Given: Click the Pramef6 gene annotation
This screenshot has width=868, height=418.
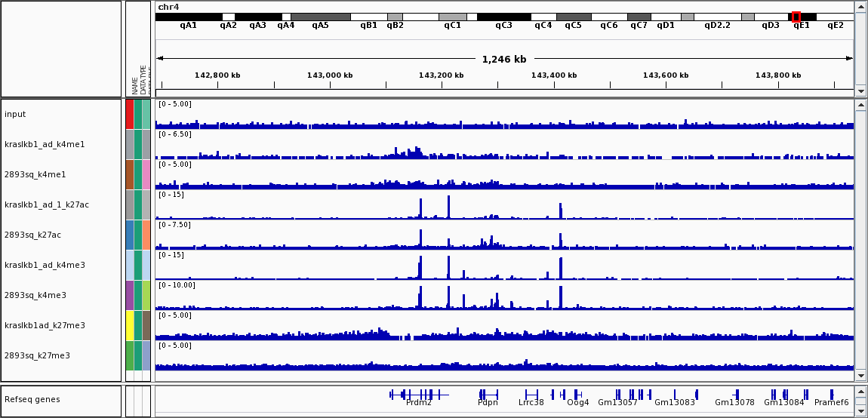Looking at the screenshot, I should coord(831,402).
